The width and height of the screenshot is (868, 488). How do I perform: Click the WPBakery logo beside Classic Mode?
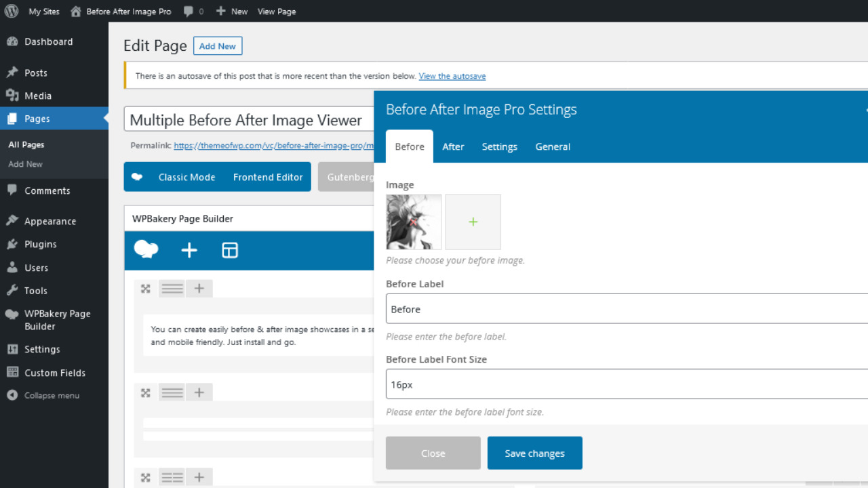[x=137, y=177]
